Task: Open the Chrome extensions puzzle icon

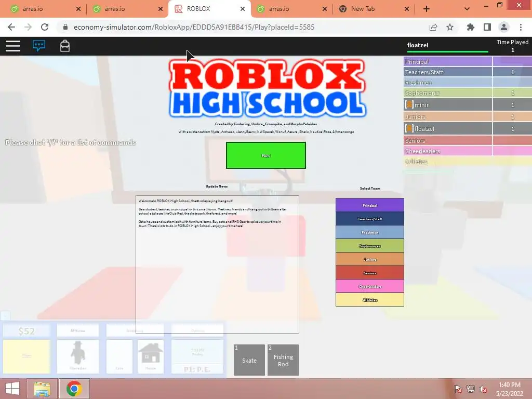Action: tap(470, 27)
